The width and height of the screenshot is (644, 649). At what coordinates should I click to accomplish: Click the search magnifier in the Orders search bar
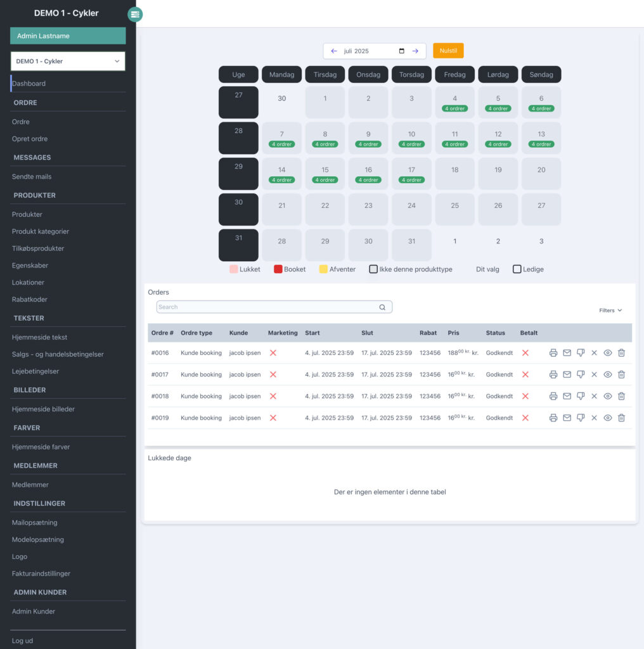382,307
